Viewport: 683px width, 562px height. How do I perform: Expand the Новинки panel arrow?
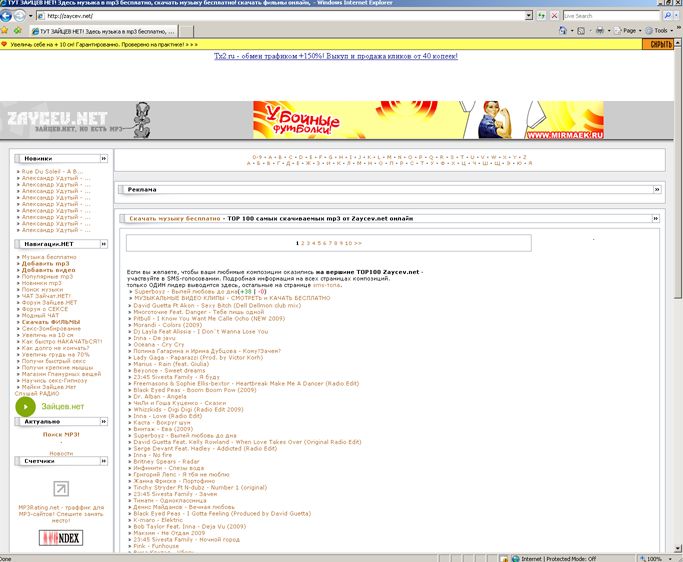tap(104, 159)
